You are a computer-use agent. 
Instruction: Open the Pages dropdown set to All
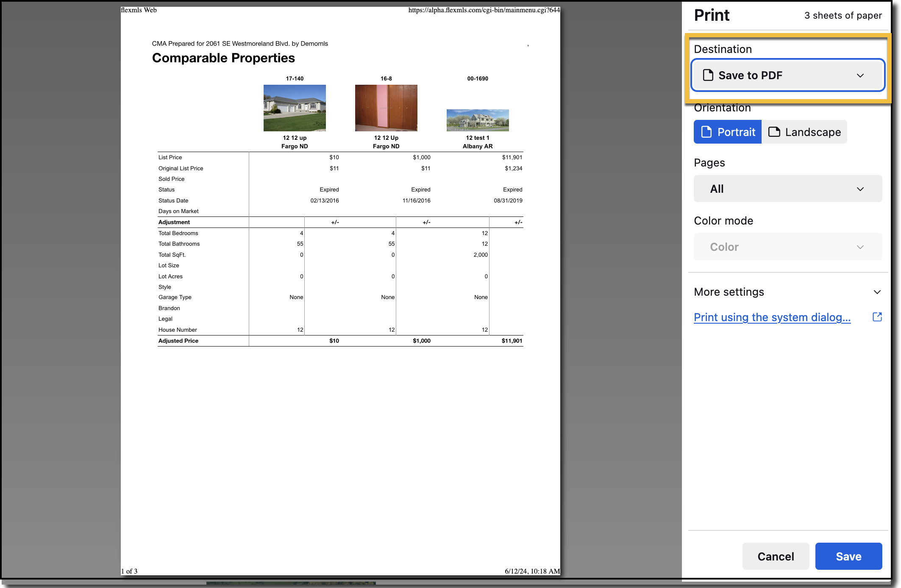pos(787,189)
